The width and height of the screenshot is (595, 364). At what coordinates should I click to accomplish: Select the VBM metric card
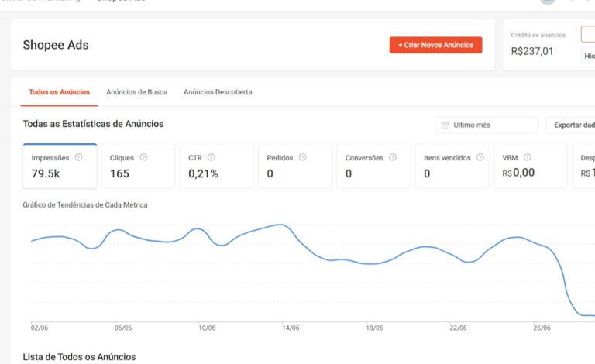531,166
